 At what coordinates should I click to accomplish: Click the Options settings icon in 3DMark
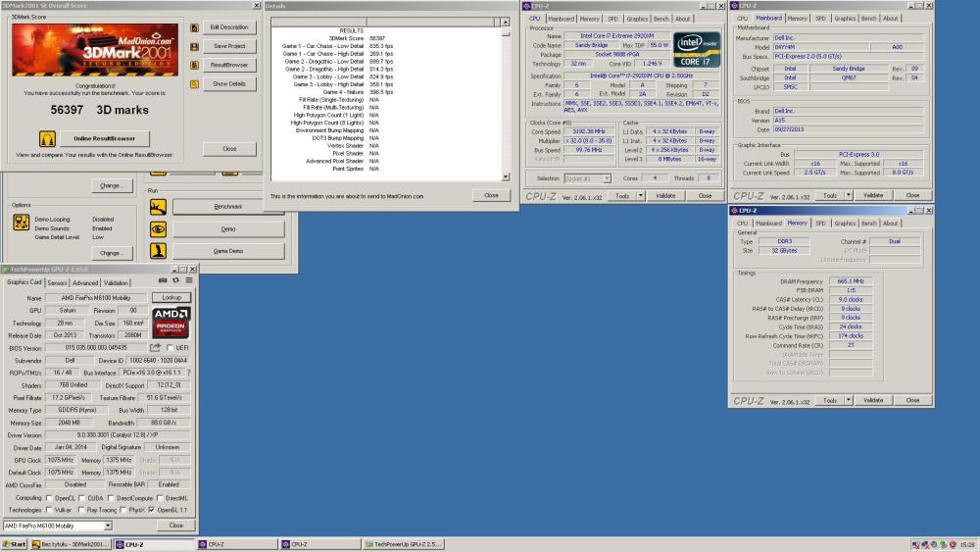[22, 222]
